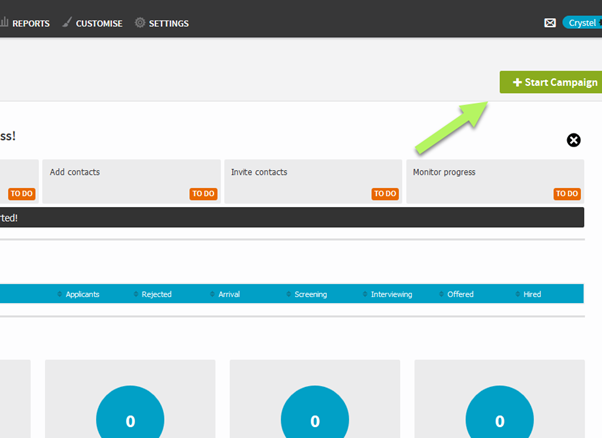This screenshot has height=438, width=602.
Task: Select the Screening stage
Action: (x=310, y=295)
